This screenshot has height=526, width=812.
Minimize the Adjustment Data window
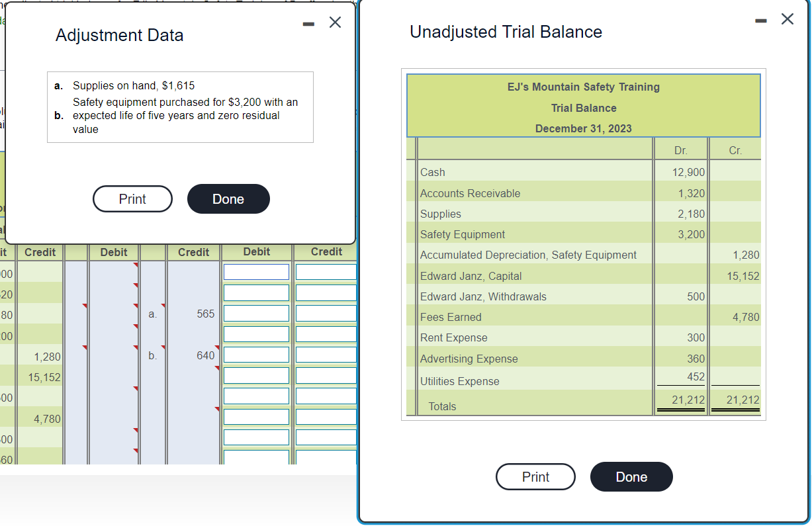coord(308,22)
